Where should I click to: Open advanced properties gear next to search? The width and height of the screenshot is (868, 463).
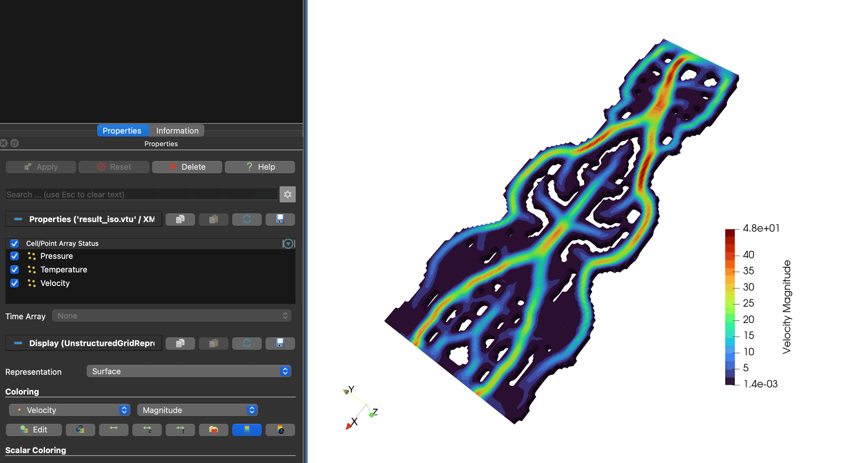coord(287,194)
